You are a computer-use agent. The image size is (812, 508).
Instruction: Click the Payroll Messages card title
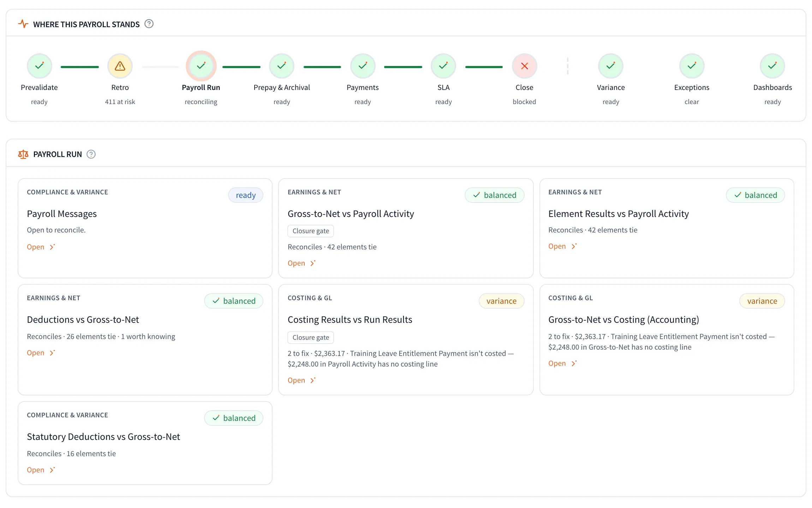(x=62, y=214)
